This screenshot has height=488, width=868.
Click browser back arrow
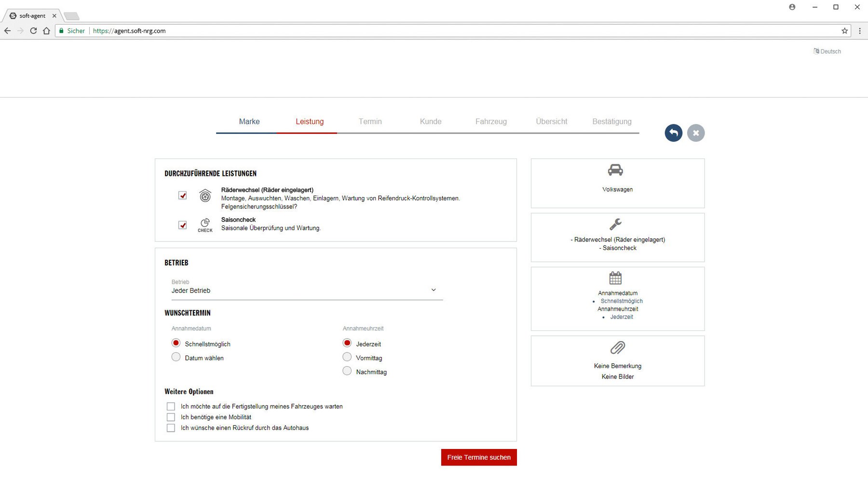pyautogui.click(x=8, y=31)
